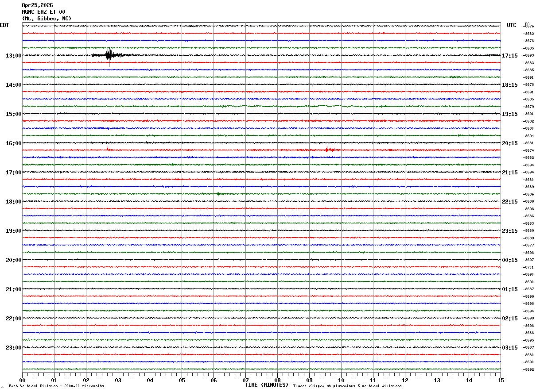Click minute 00 on the time axis
This screenshot has height=392, width=536.
(x=22, y=380)
